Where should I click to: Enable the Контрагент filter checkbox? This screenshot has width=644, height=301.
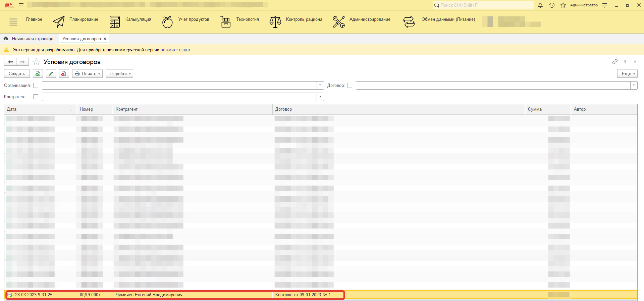[36, 97]
